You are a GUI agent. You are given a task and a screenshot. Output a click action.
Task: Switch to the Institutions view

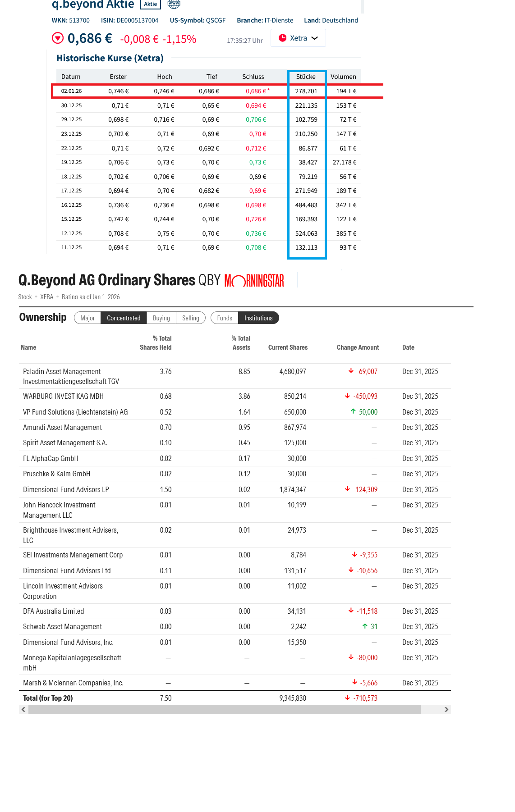(x=258, y=318)
